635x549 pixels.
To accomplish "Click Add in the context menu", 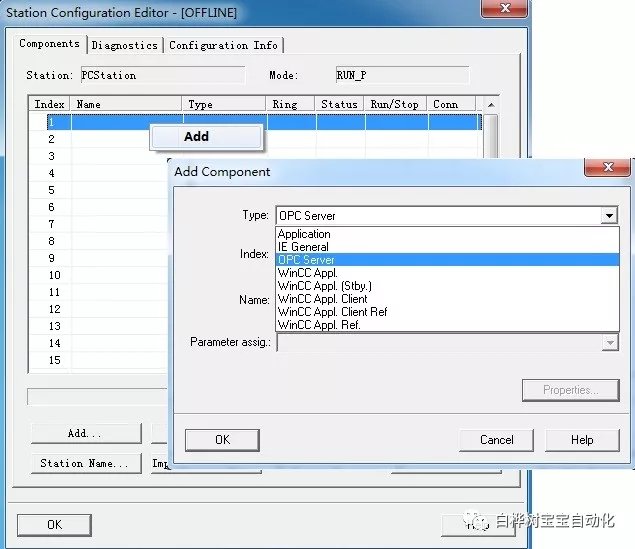I will click(196, 137).
